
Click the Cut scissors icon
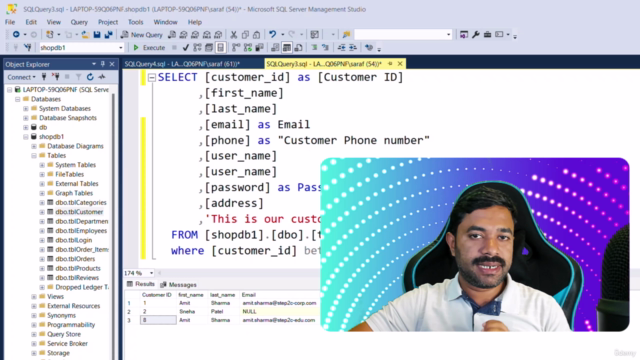pyautogui.click(x=233, y=35)
